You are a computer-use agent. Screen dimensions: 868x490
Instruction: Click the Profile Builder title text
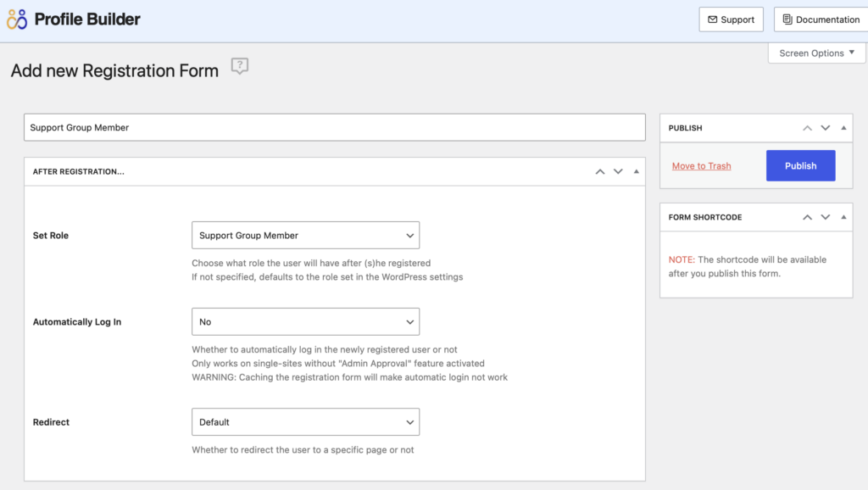pos(87,19)
